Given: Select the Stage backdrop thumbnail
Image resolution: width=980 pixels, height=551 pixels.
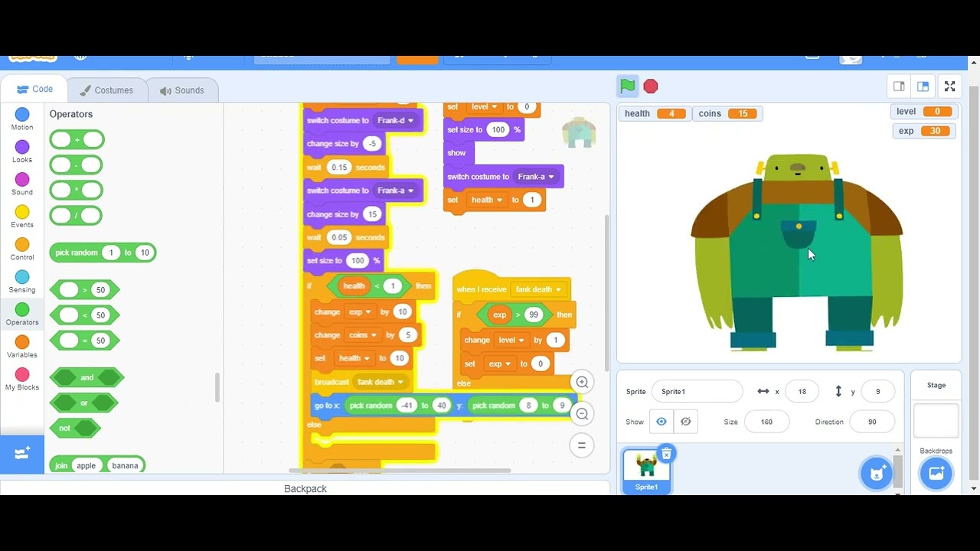Looking at the screenshot, I should 936,419.
